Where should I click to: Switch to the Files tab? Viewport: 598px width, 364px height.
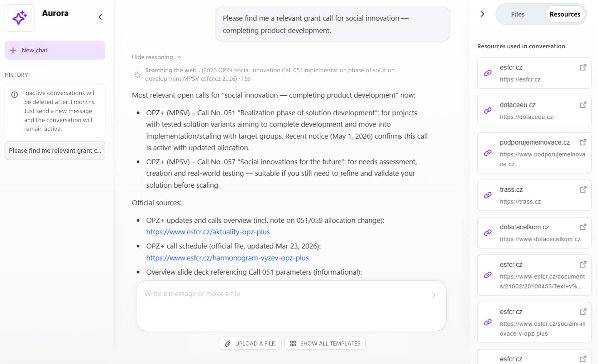coord(518,14)
